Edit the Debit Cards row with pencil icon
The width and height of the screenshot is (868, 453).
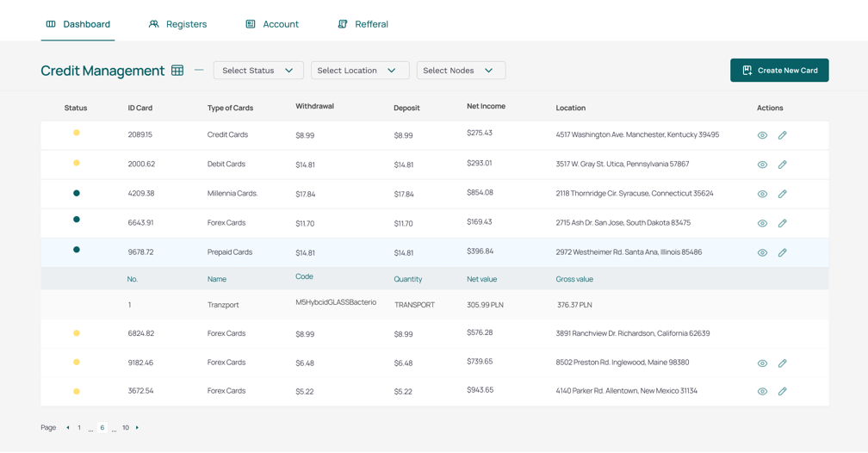tap(782, 164)
